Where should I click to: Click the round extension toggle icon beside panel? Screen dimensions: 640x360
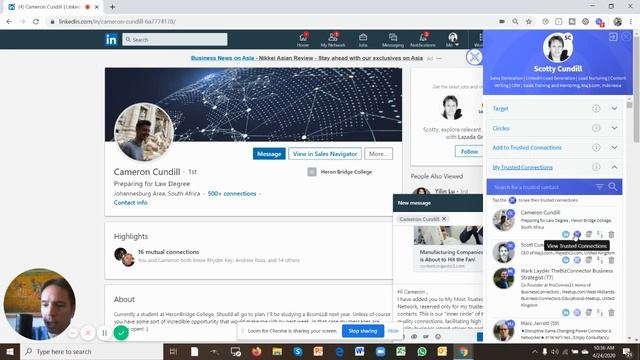pos(474,57)
